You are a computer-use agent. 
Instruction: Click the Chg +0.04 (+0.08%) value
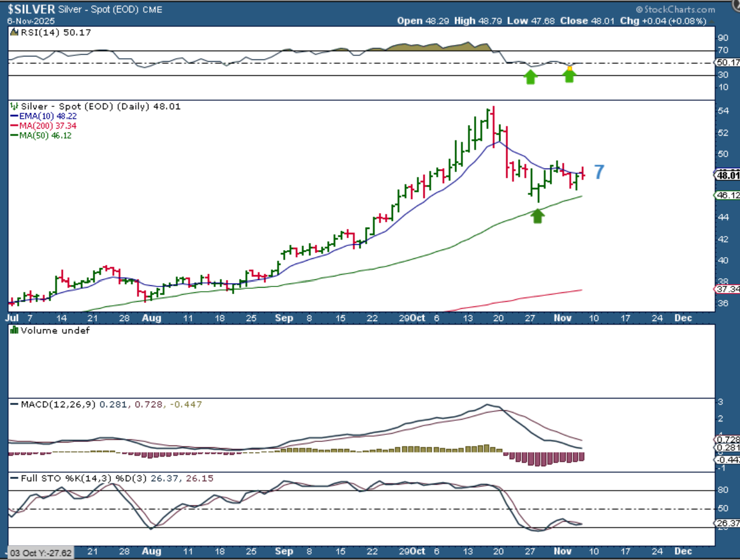tap(663, 21)
